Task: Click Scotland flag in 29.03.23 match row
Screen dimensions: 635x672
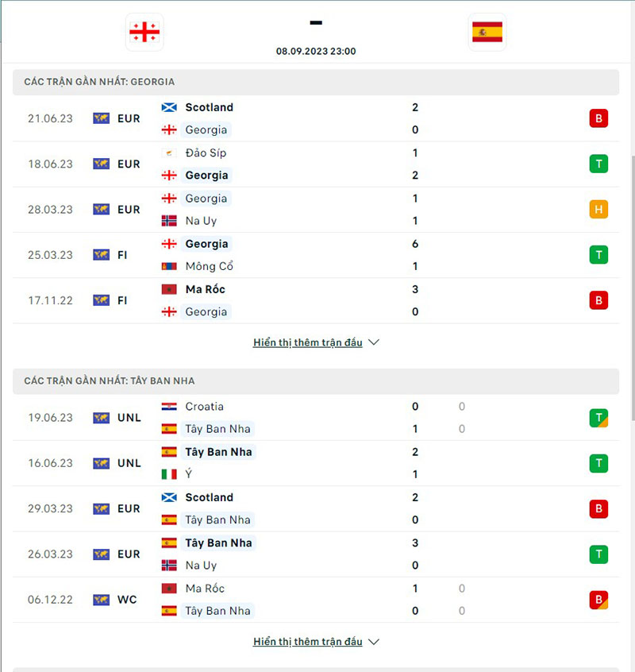Action: 169,497
